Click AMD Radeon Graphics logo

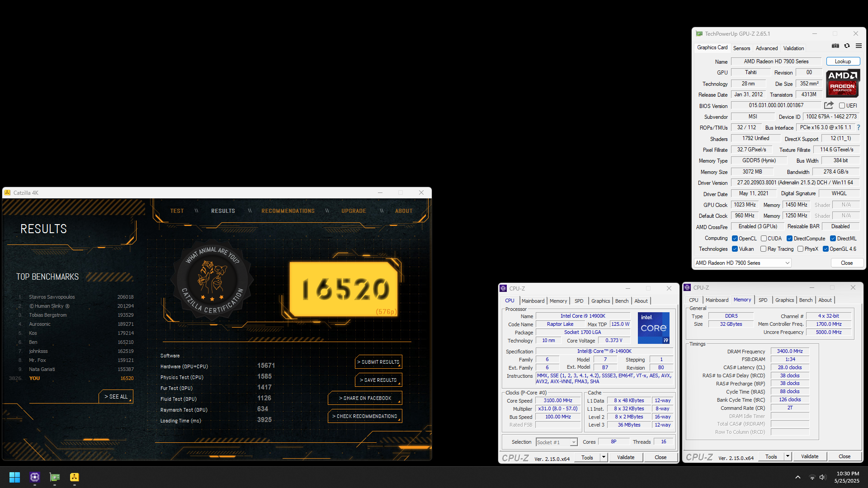click(843, 83)
